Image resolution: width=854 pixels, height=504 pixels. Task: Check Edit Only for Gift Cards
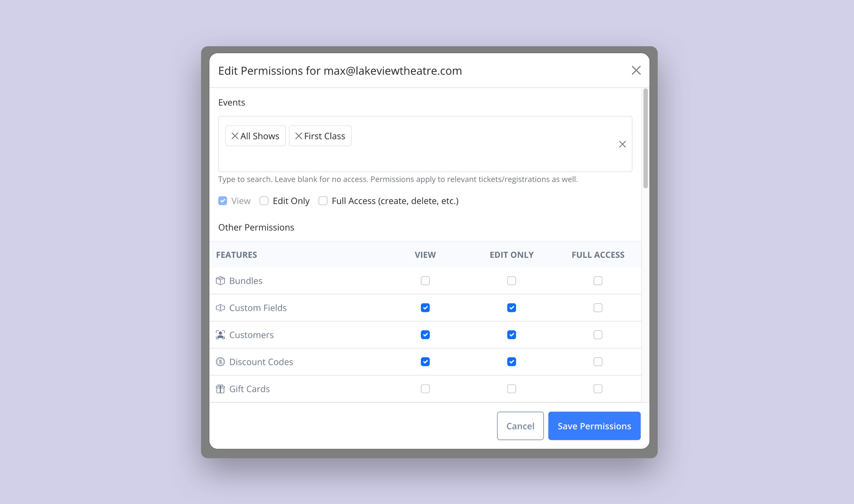click(511, 389)
